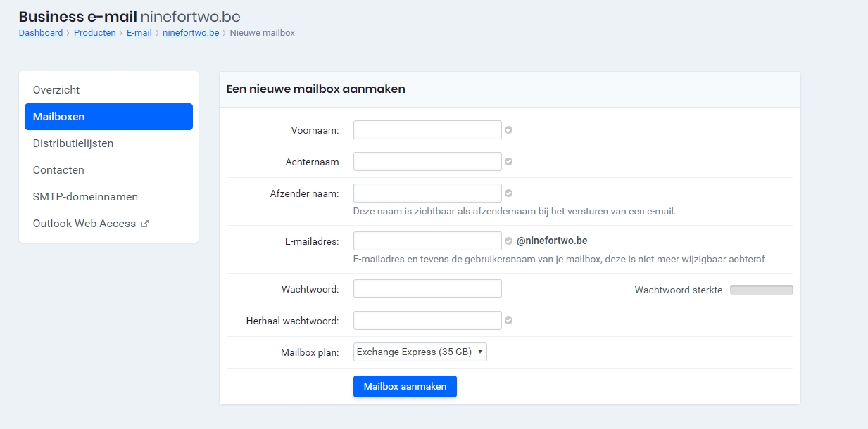Click the external link icon on Outlook Web Access
Image resolution: width=868 pixels, height=429 pixels.
click(145, 224)
